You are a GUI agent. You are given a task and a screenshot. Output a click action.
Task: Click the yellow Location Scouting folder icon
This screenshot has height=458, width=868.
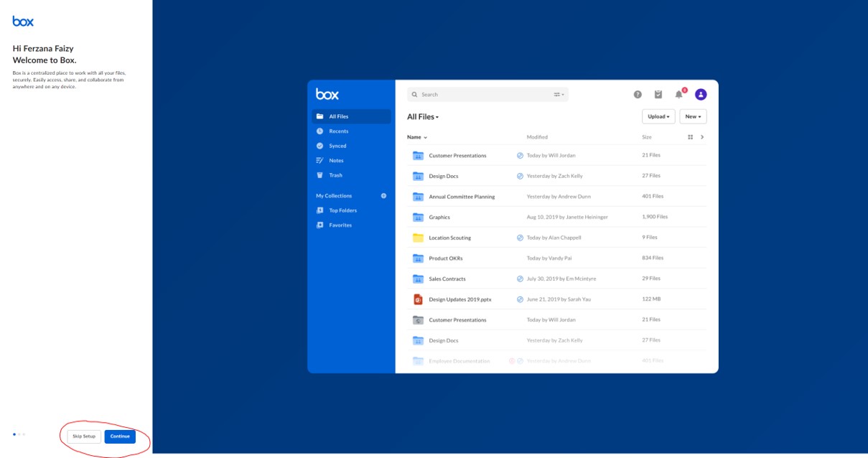418,238
